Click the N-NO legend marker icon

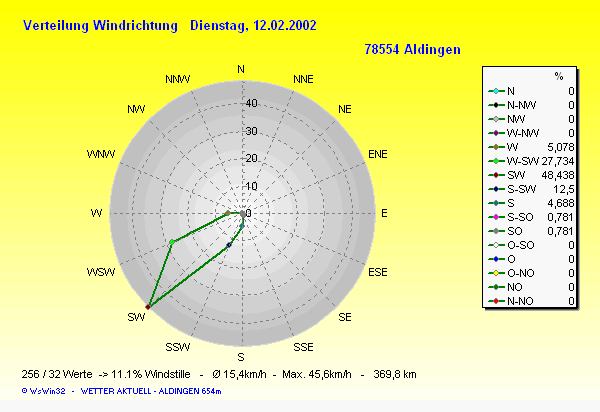tap(497, 300)
